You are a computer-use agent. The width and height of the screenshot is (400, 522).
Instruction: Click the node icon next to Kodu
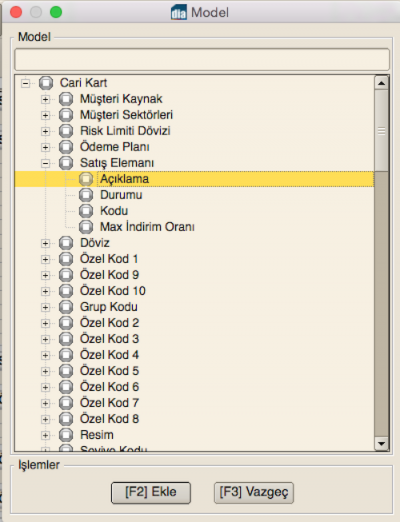point(86,211)
